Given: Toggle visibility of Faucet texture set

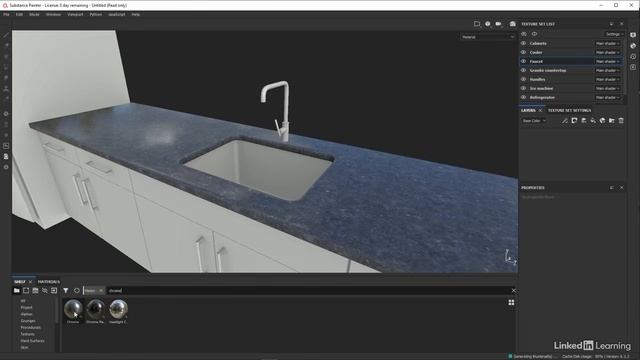Looking at the screenshot, I should click(523, 61).
